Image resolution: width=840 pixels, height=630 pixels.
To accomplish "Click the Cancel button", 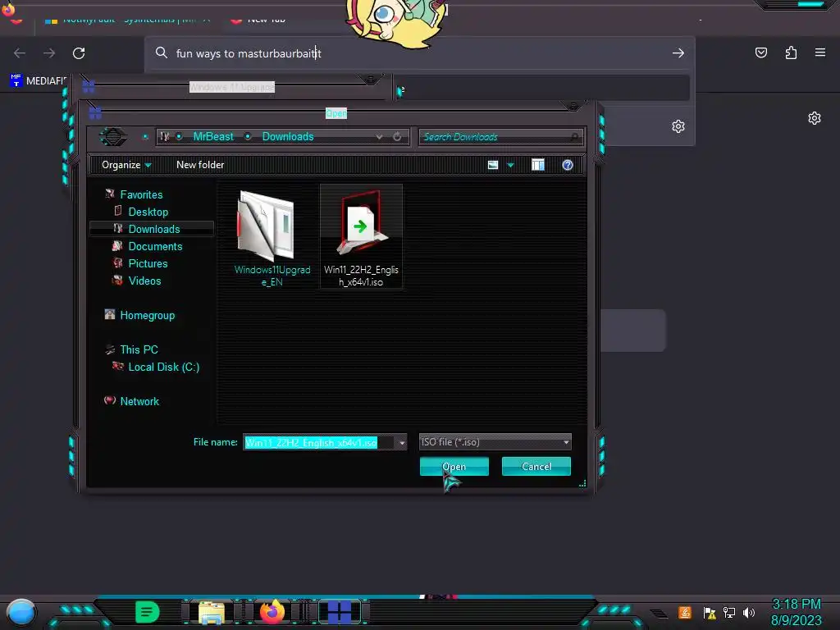I will tap(536, 467).
